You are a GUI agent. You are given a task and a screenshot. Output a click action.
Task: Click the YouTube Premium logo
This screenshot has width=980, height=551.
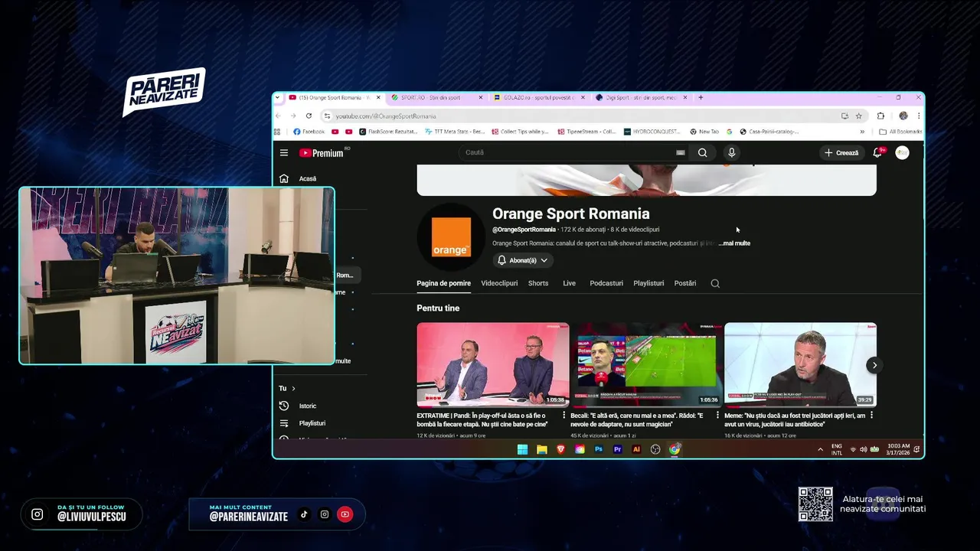pyautogui.click(x=322, y=153)
